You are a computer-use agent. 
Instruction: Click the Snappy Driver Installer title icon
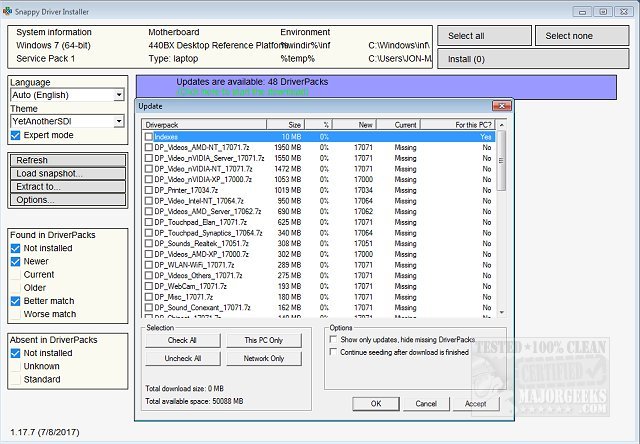[x=7, y=11]
